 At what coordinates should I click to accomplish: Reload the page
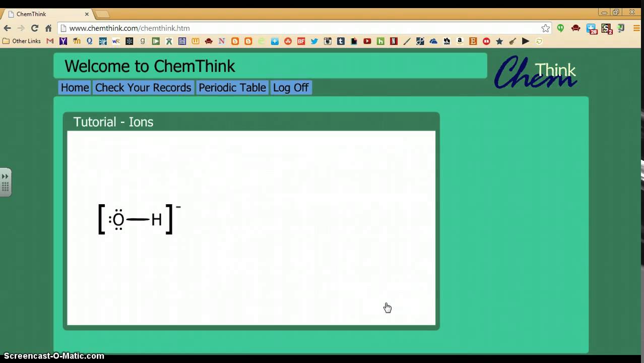35,28
